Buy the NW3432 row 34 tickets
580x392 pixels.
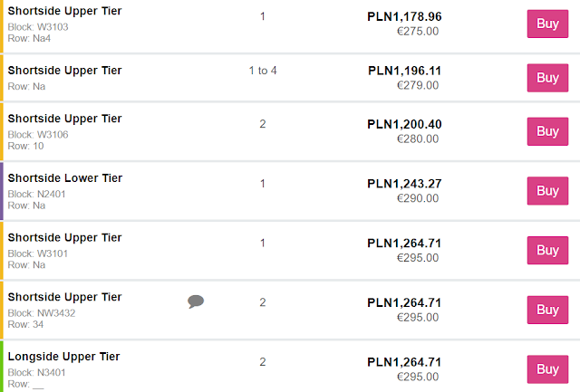[547, 310]
